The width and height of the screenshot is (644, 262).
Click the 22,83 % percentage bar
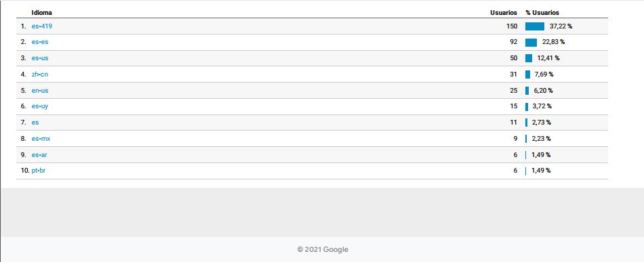[531, 42]
